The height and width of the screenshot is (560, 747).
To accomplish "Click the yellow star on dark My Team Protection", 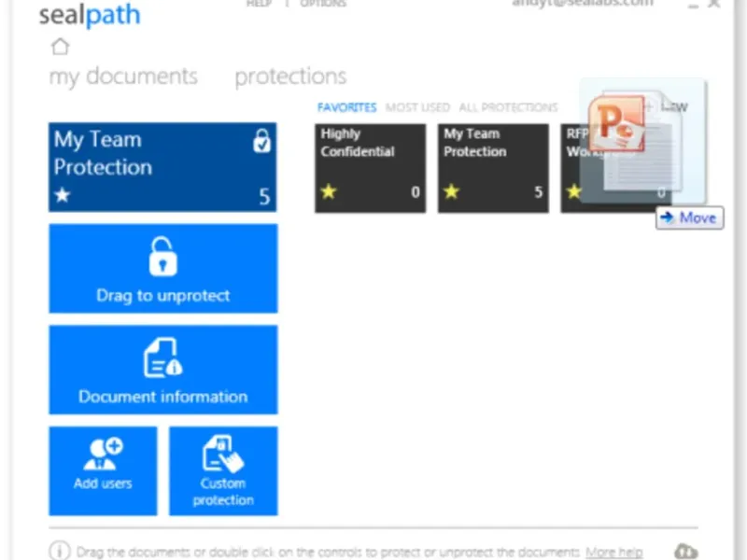I will (451, 191).
